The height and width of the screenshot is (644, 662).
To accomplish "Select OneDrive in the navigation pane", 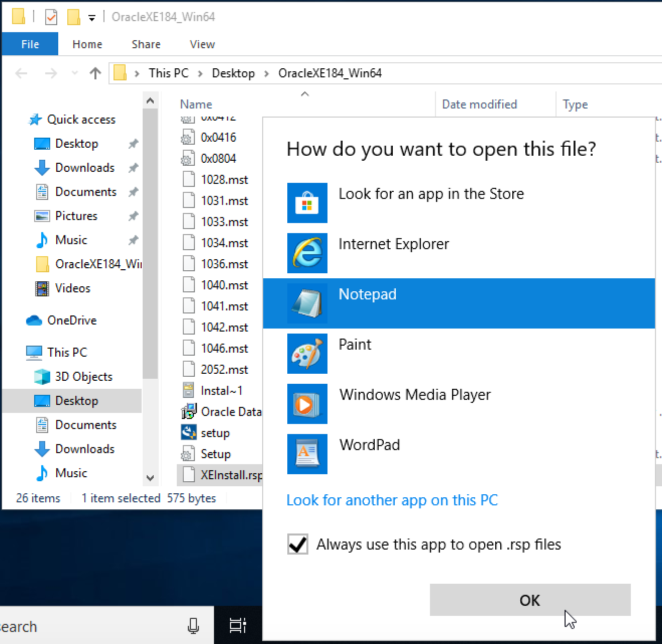I will pyautogui.click(x=71, y=320).
